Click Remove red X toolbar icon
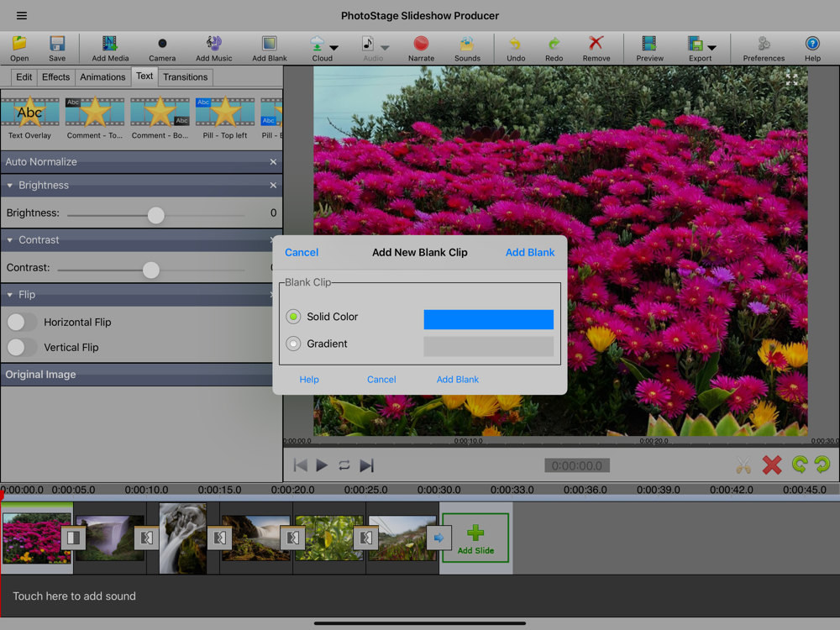Image resolution: width=840 pixels, height=630 pixels. click(596, 44)
